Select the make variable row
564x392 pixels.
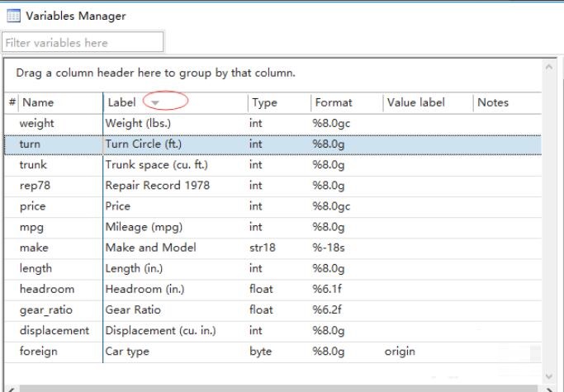[x=34, y=248]
